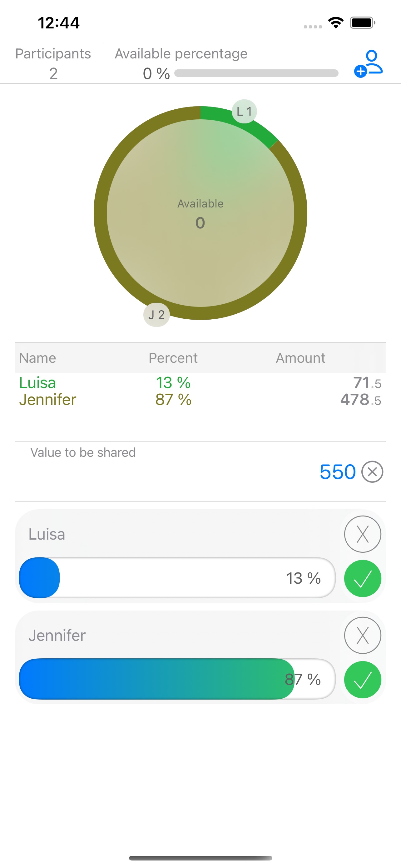Click Luisa's 13 % percentage slider
This screenshot has width=401, height=868.
click(x=177, y=578)
